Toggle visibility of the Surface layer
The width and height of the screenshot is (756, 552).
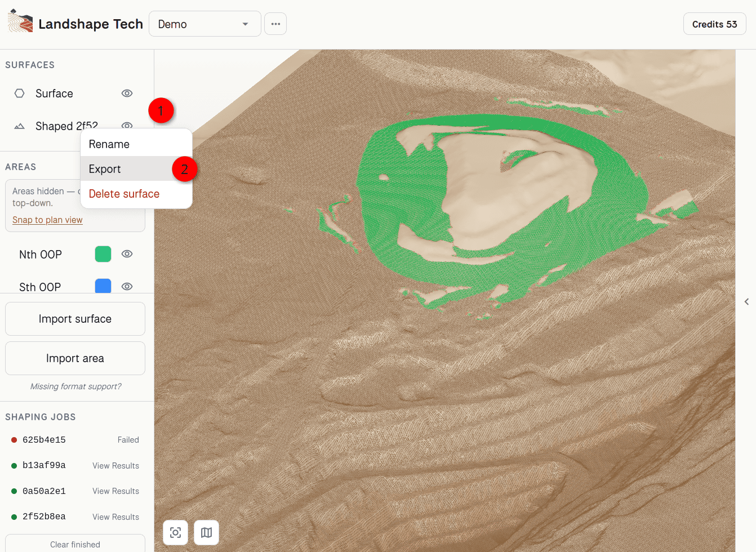pos(127,94)
